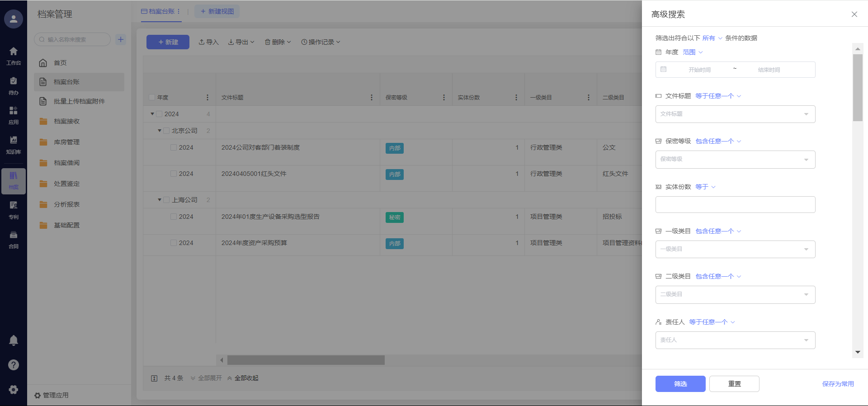Click the notification bell icon
The image size is (868, 406).
[x=14, y=340]
